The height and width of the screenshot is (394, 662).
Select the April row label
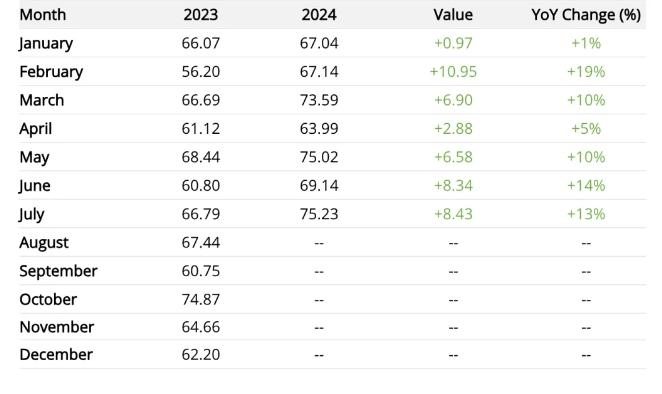click(35, 129)
